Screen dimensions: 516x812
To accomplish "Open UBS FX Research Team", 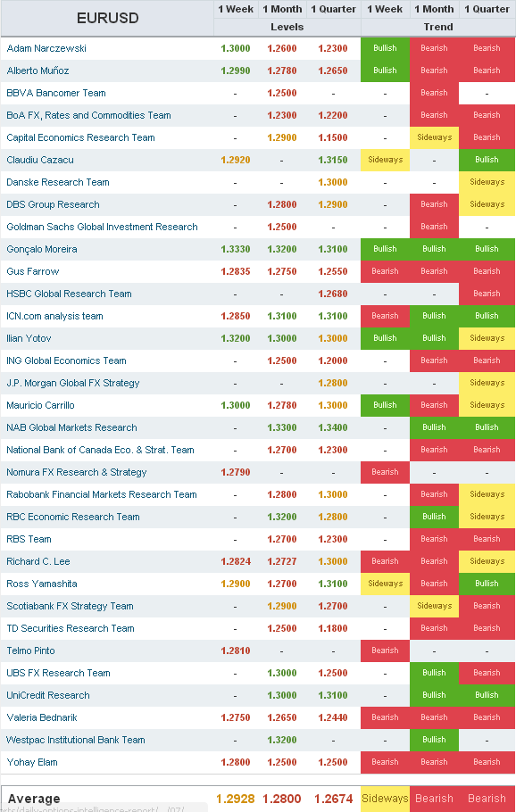I will tap(59, 672).
